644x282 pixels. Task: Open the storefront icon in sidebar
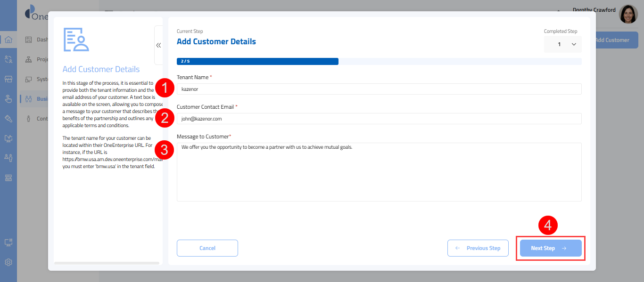8,79
